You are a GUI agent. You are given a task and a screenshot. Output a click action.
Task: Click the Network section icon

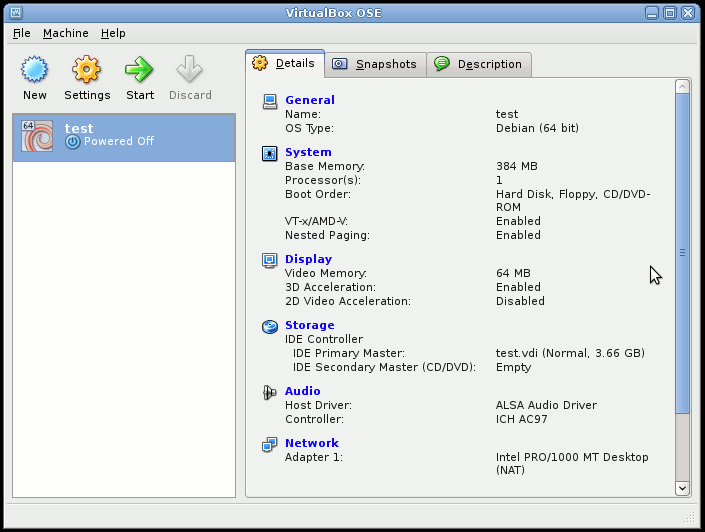(x=270, y=445)
